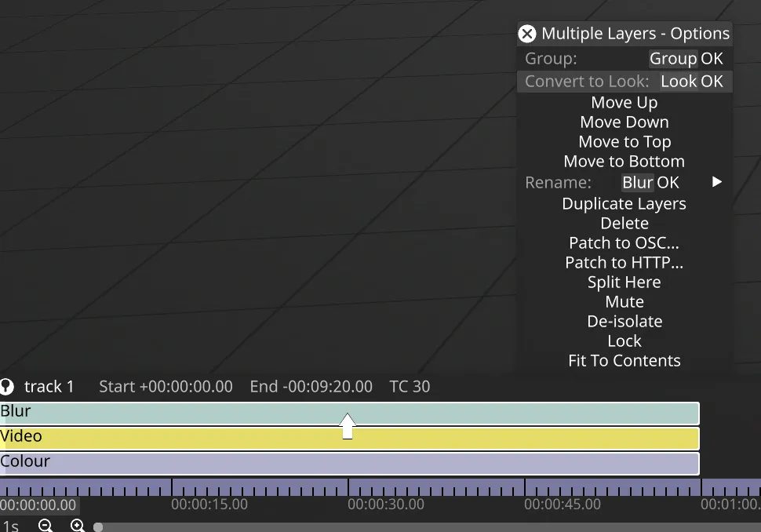Open Patch to OSC... option
761x532 pixels.
pyautogui.click(x=624, y=242)
